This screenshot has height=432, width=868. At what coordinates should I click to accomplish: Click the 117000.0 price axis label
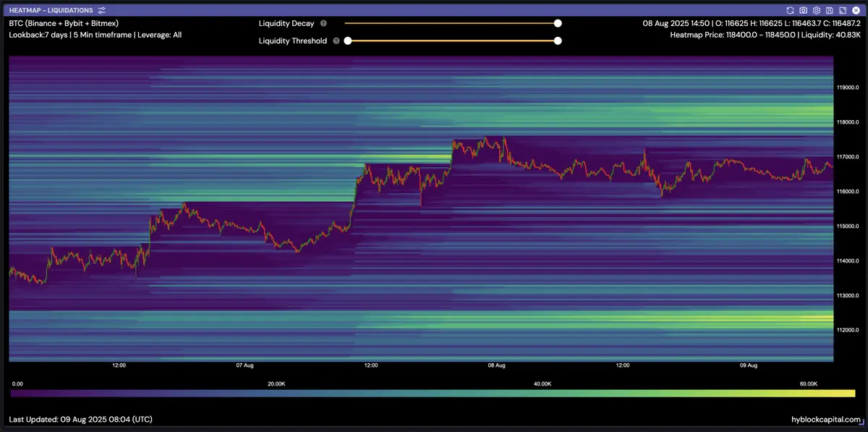[847, 157]
